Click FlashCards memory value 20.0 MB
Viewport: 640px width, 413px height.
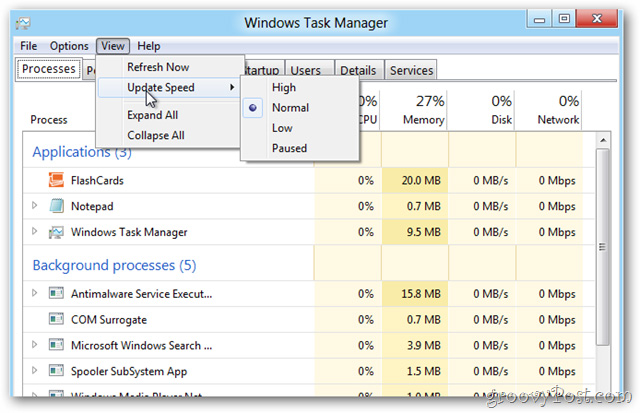pyautogui.click(x=421, y=180)
